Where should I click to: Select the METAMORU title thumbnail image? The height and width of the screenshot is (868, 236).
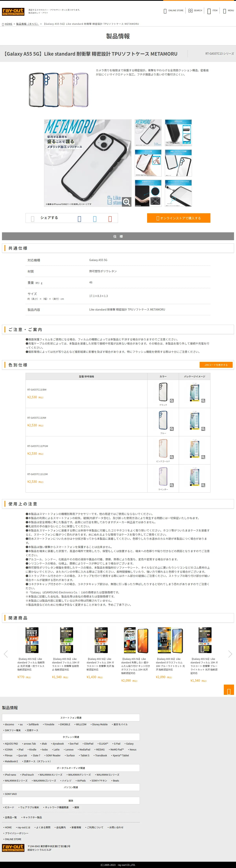(x=148, y=132)
